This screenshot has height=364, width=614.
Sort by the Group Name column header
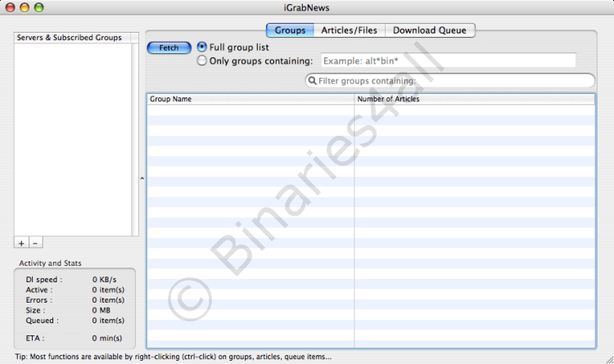click(251, 99)
